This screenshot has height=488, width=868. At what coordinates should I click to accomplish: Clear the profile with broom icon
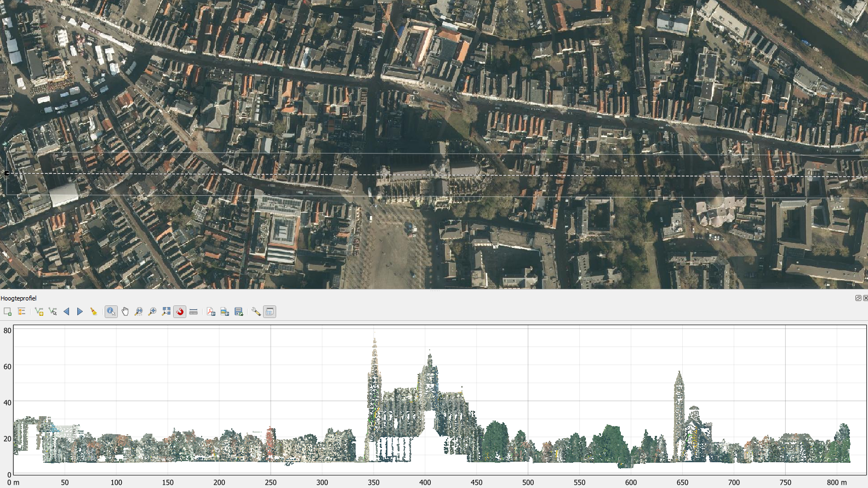pos(94,311)
